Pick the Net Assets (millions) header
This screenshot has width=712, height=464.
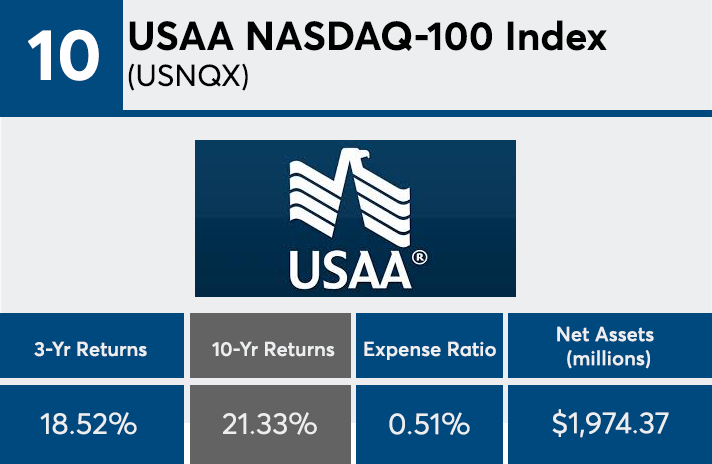(609, 348)
